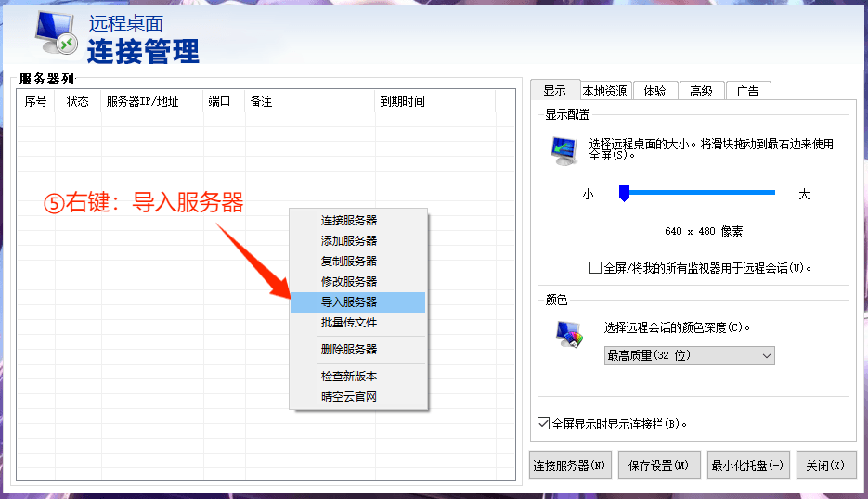Click the remote desktop size slider handle
Viewport: 868px width, 499px height.
point(625,193)
